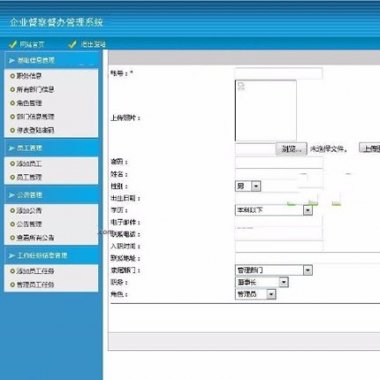Focus the 出生日期 birth date field

click(279, 198)
